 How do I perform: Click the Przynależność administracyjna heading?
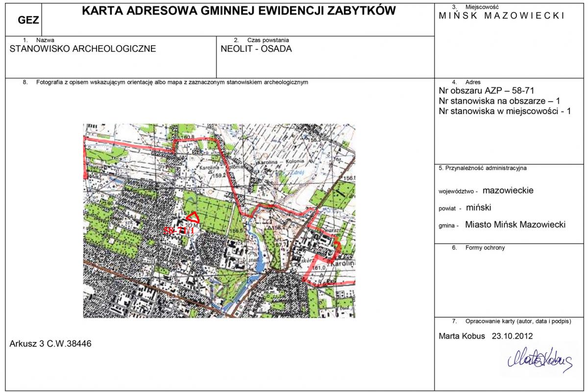(x=482, y=168)
